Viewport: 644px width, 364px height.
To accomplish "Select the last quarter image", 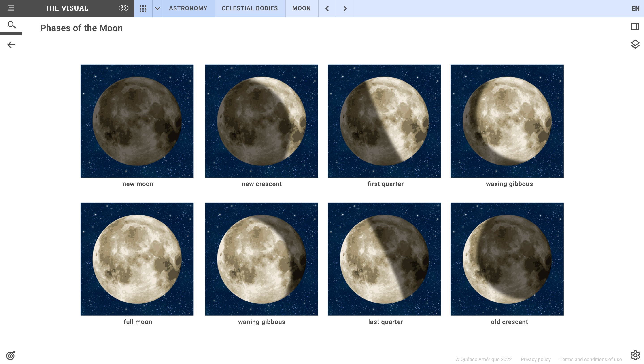I will [x=384, y=259].
